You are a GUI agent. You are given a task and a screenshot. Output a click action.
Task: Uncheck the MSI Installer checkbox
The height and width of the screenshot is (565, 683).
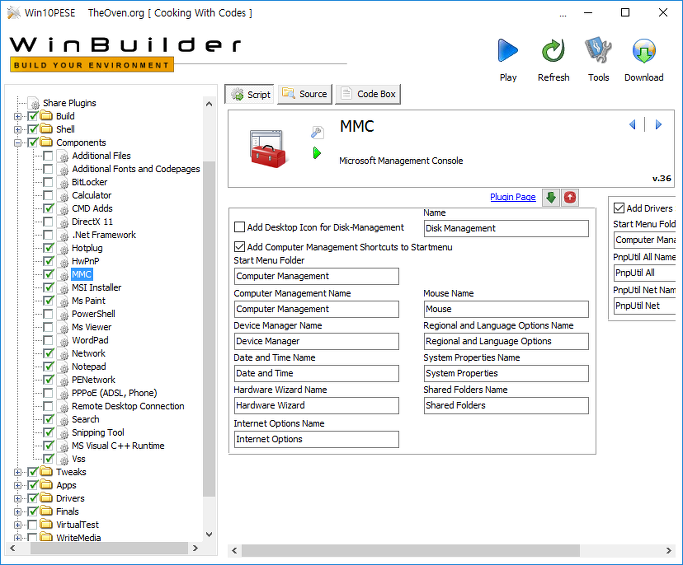coord(48,288)
